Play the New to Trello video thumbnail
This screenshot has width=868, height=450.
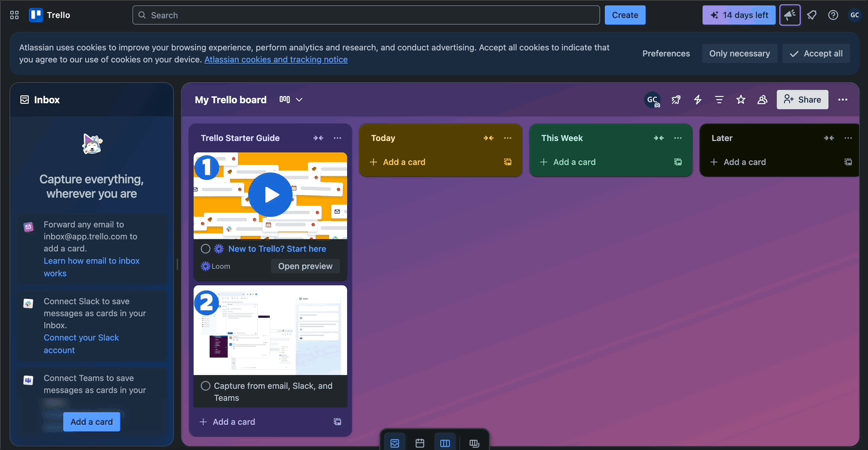pos(270,195)
